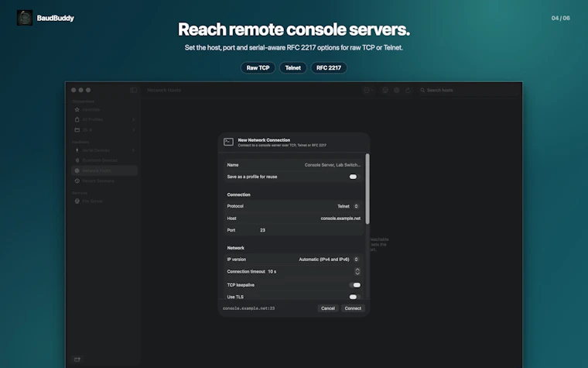Select Network Hosts in the sidebar
This screenshot has width=588, height=368.
(104, 170)
